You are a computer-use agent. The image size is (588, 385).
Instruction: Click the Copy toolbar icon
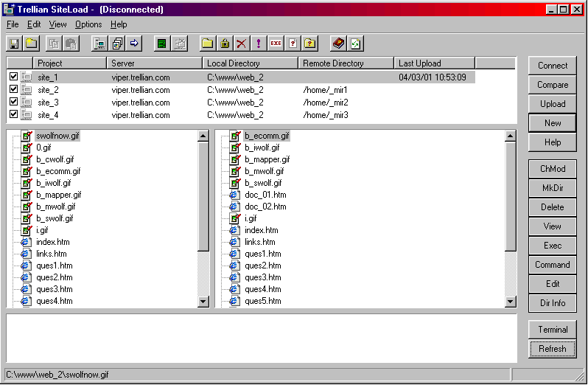pos(54,44)
